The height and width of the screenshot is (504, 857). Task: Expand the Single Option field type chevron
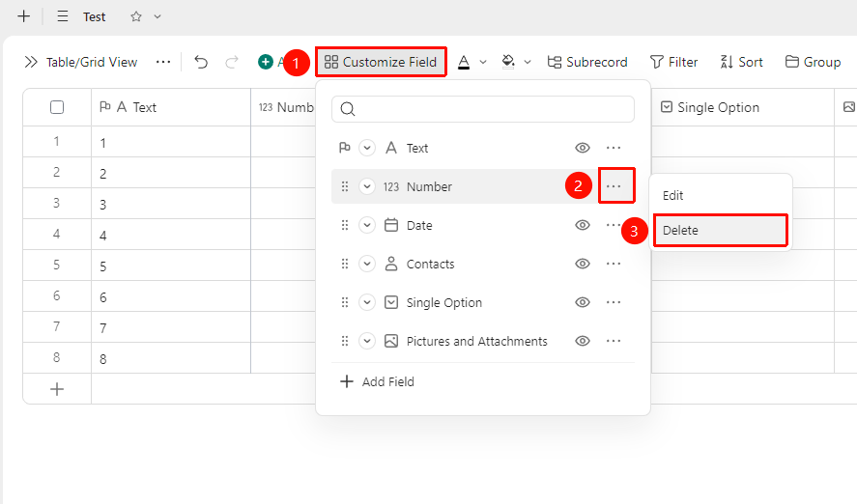click(367, 302)
